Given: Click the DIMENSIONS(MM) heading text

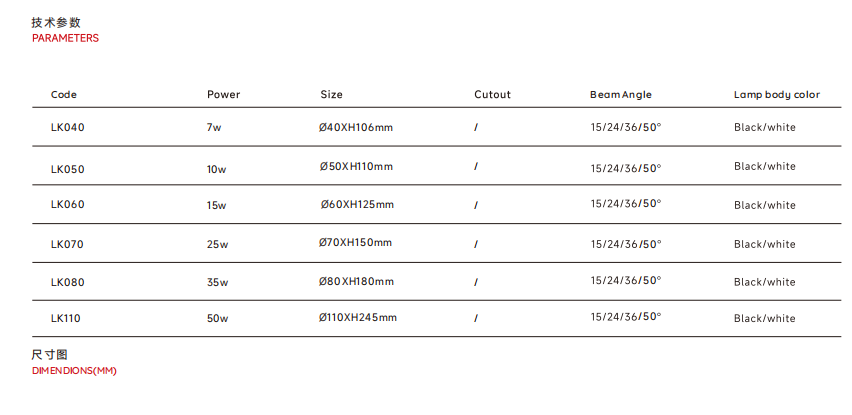Looking at the screenshot, I should click(x=74, y=372).
